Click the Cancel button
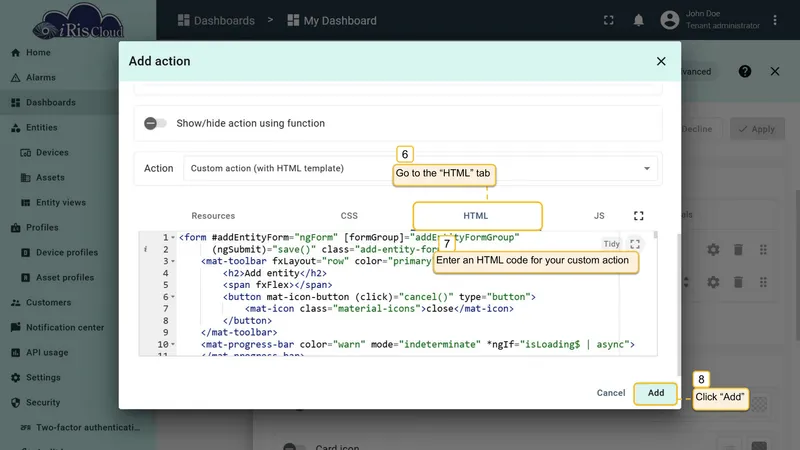Screen dimensions: 800x450 611,393
